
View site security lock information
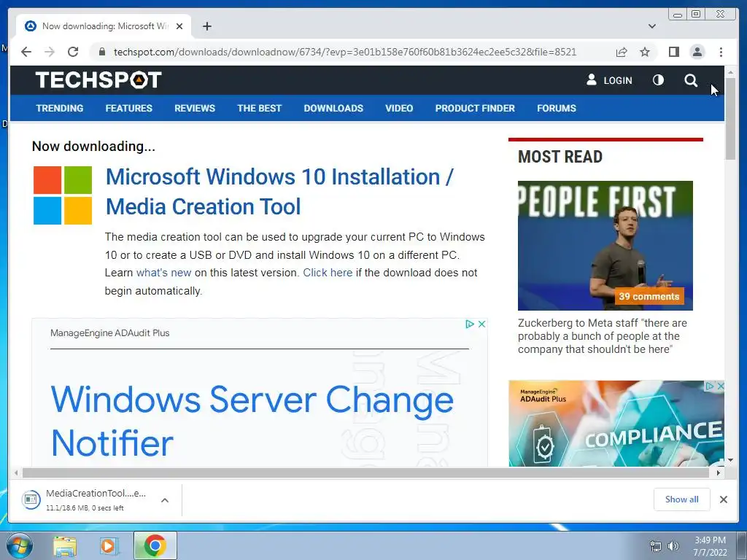[102, 52]
